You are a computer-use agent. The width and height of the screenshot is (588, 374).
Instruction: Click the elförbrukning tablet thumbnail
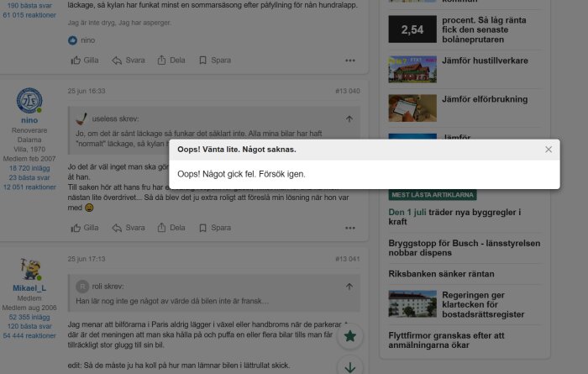[x=412, y=108]
